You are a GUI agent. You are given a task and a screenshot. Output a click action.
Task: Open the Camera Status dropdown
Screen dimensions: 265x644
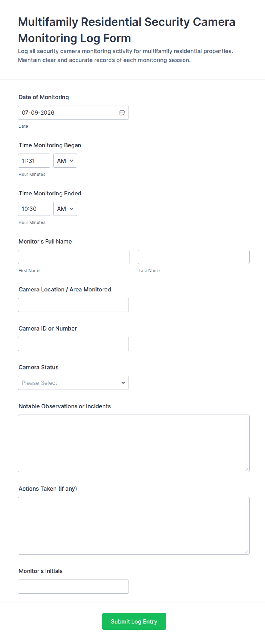click(73, 383)
